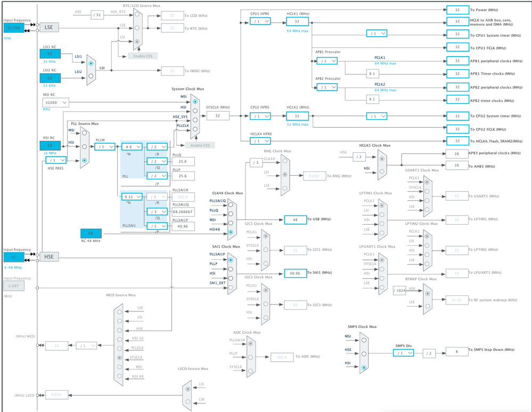Select HSE in the PLL Source Mux
This screenshot has height=412, width=532.
(x=84, y=160)
